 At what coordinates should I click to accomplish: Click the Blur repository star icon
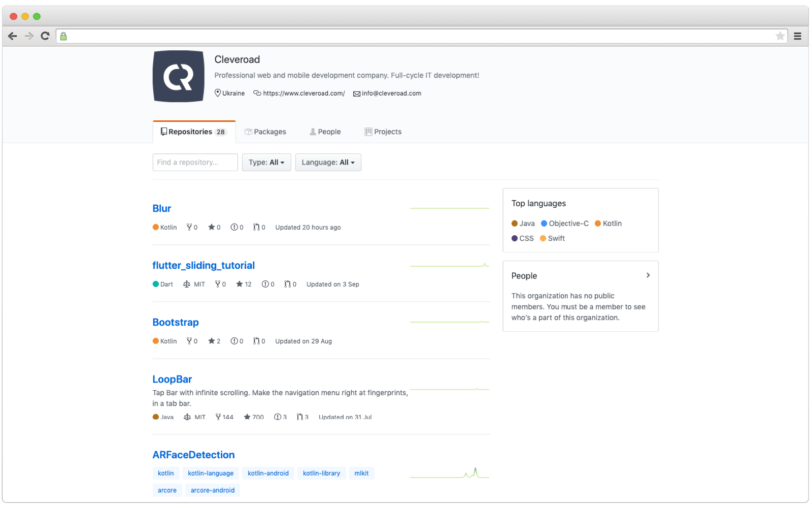[211, 227]
